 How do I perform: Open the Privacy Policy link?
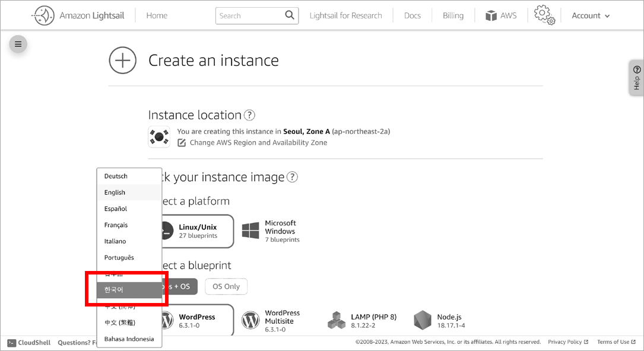point(568,342)
